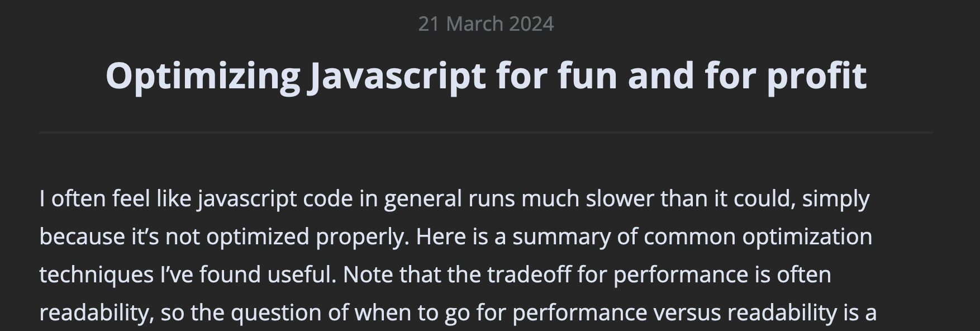
Task: Click the word "March" in the date
Action: click(474, 24)
